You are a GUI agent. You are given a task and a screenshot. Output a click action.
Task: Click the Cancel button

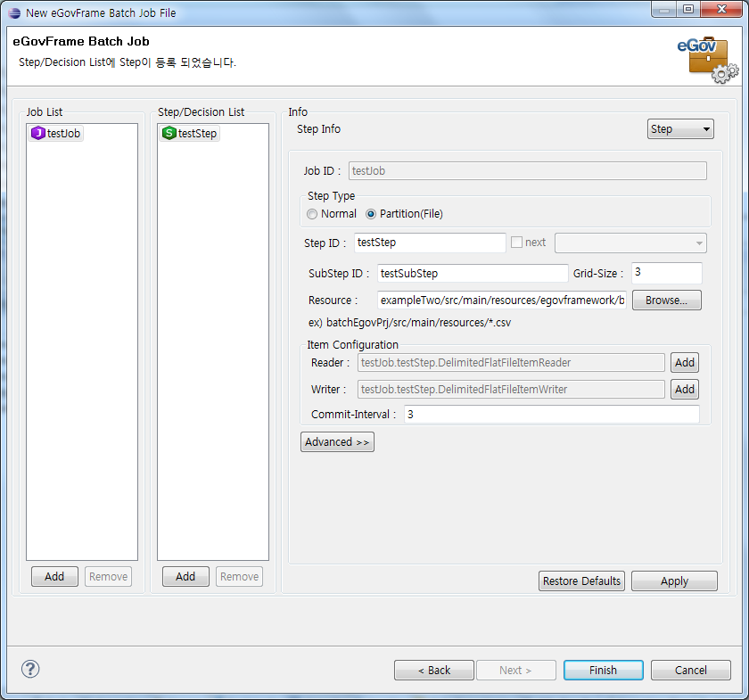pos(691,670)
